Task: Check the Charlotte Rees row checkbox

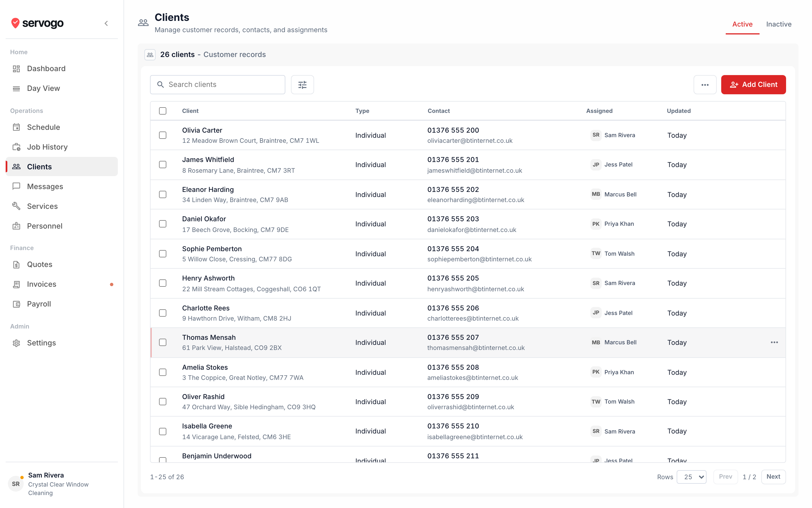Action: (163, 313)
